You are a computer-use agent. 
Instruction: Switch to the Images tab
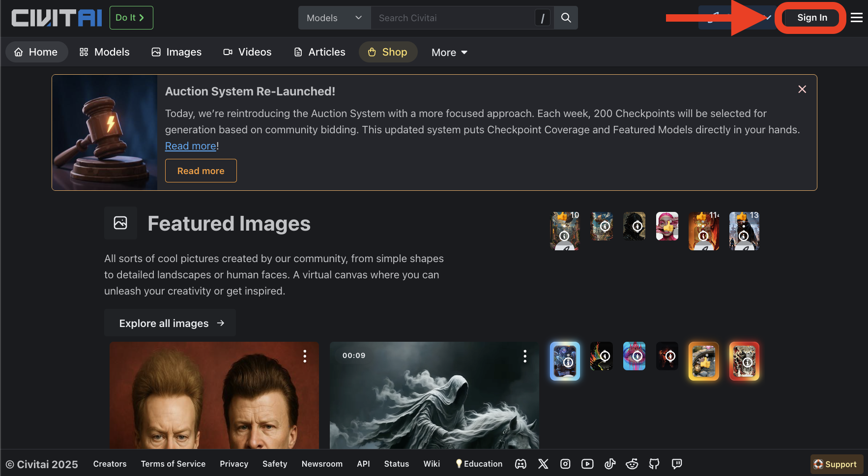pos(176,52)
